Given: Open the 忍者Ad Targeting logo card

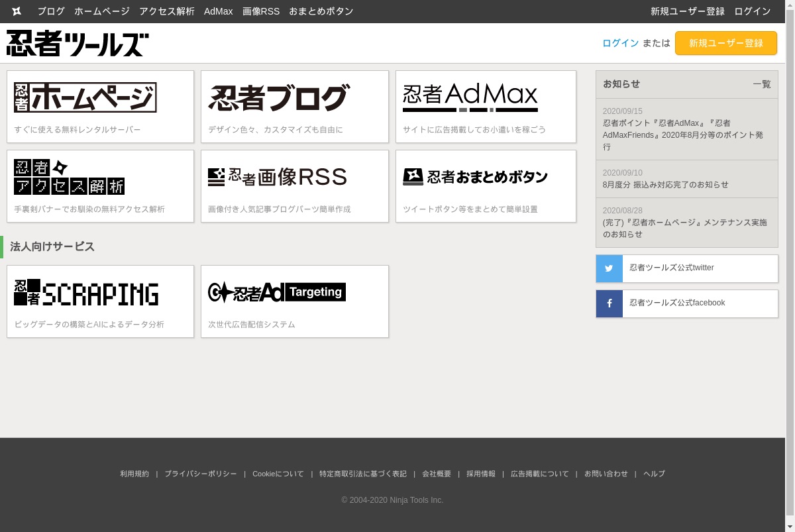Looking at the screenshot, I should [x=295, y=301].
